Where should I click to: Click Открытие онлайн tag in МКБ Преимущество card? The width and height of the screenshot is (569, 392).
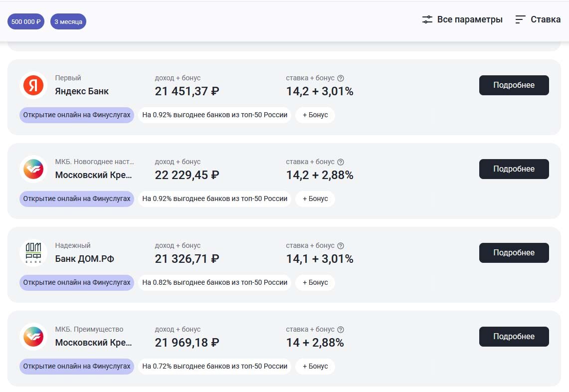[77, 367]
